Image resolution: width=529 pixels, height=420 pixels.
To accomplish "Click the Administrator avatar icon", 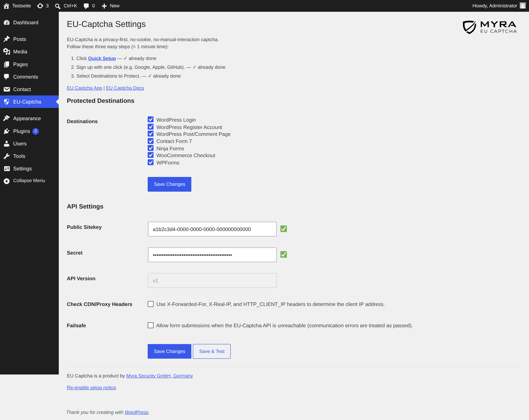I will tap(523, 6).
